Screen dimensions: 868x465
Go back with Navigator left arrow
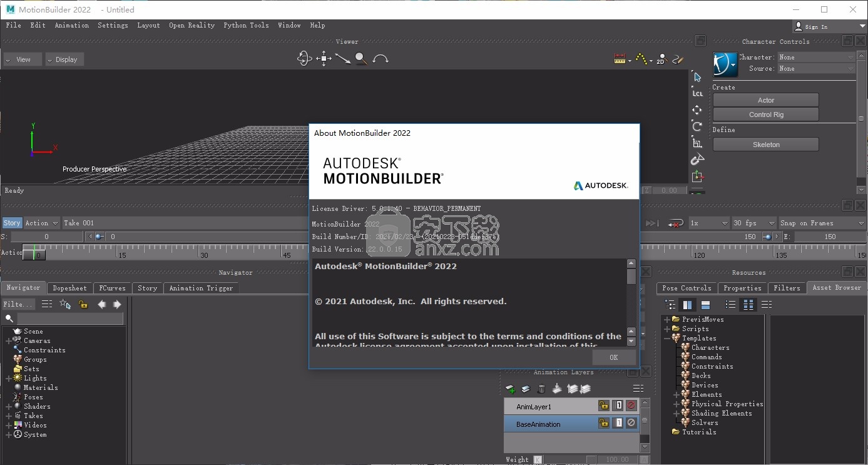coord(101,304)
